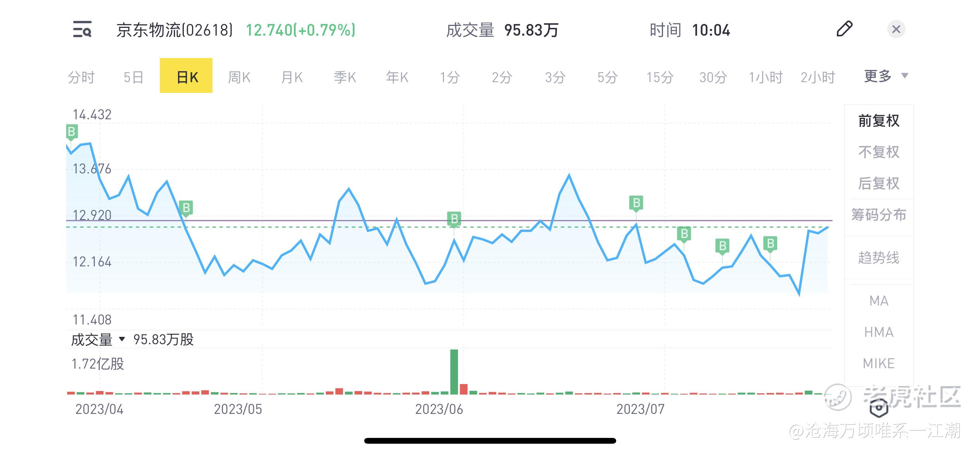
Task: Choose 前复权 price adjustment
Action: click(879, 121)
